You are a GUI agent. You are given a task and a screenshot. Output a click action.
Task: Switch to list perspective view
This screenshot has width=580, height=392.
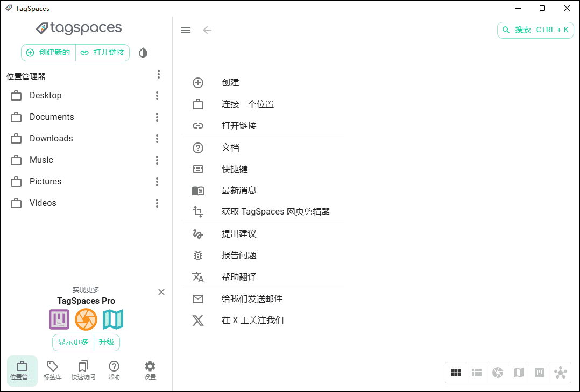pyautogui.click(x=476, y=372)
